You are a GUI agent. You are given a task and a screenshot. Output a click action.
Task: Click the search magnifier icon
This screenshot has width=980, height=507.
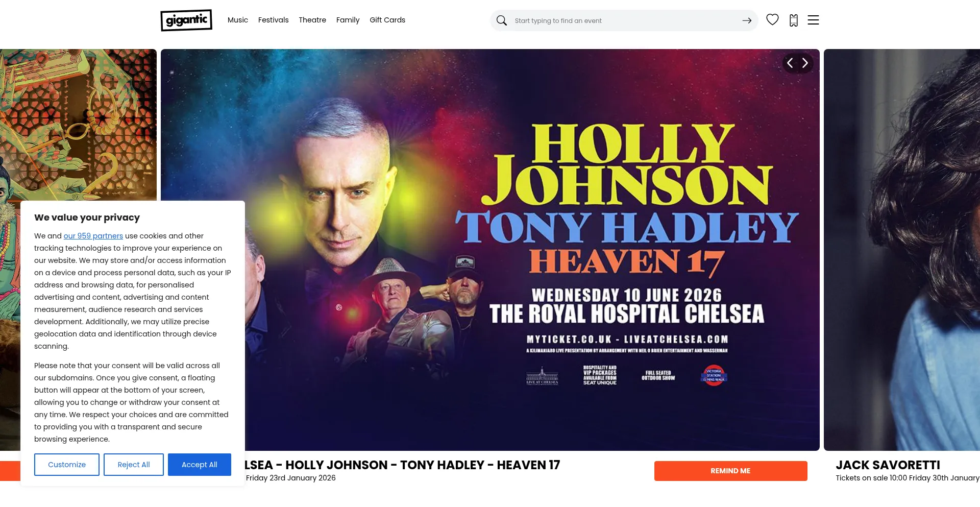pyautogui.click(x=502, y=20)
